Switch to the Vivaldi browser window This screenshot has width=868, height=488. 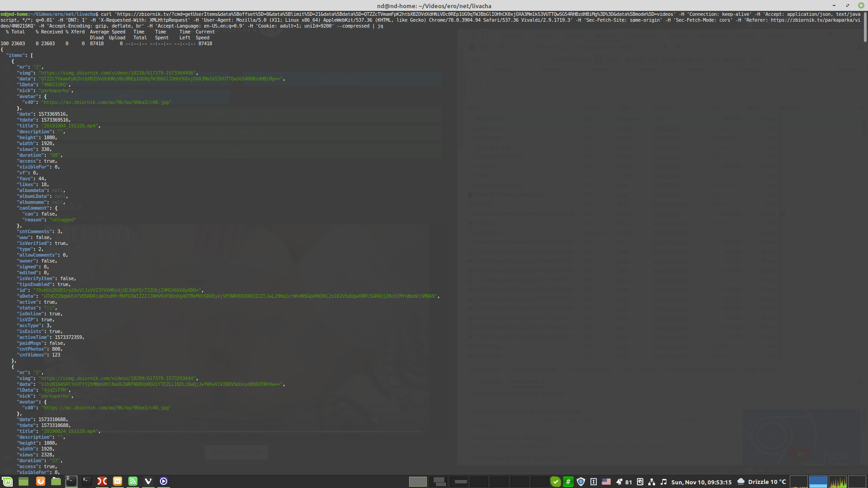coord(148,482)
